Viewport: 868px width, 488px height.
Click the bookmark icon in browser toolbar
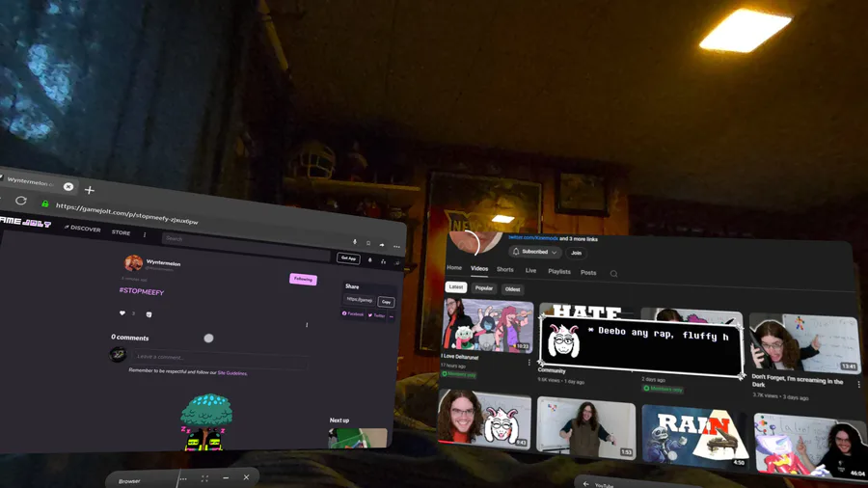368,243
